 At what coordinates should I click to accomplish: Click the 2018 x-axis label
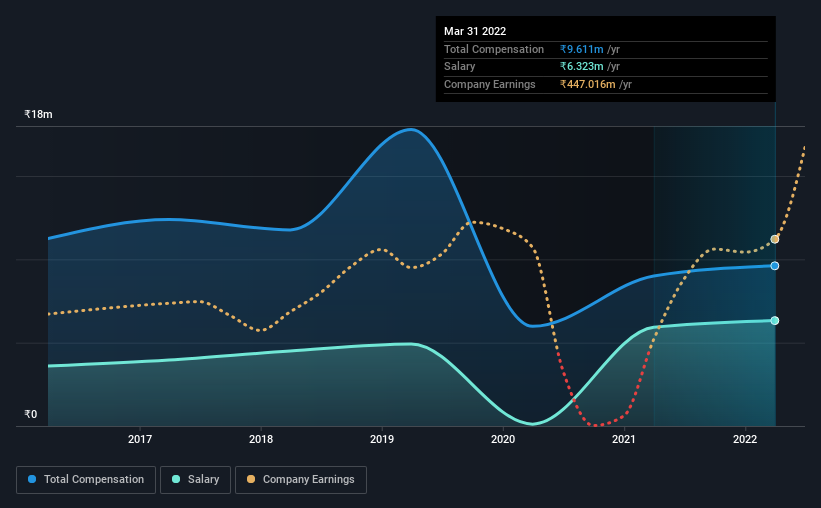[x=261, y=439]
